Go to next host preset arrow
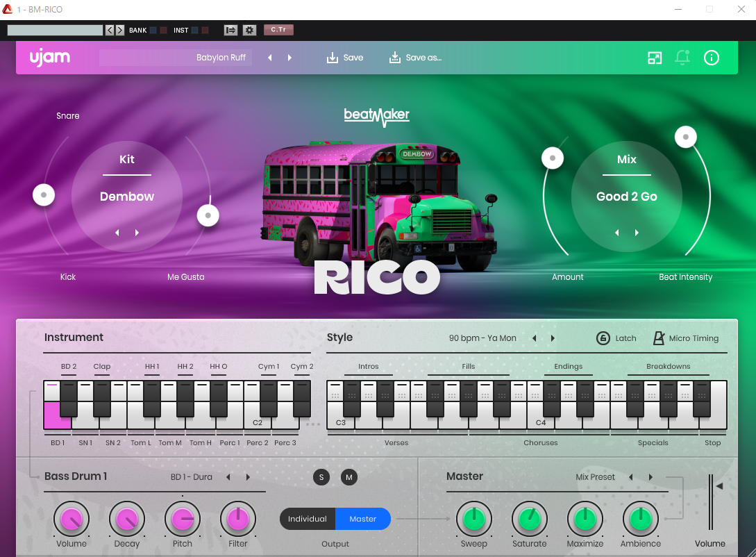The width and height of the screenshot is (756, 557). [x=119, y=31]
